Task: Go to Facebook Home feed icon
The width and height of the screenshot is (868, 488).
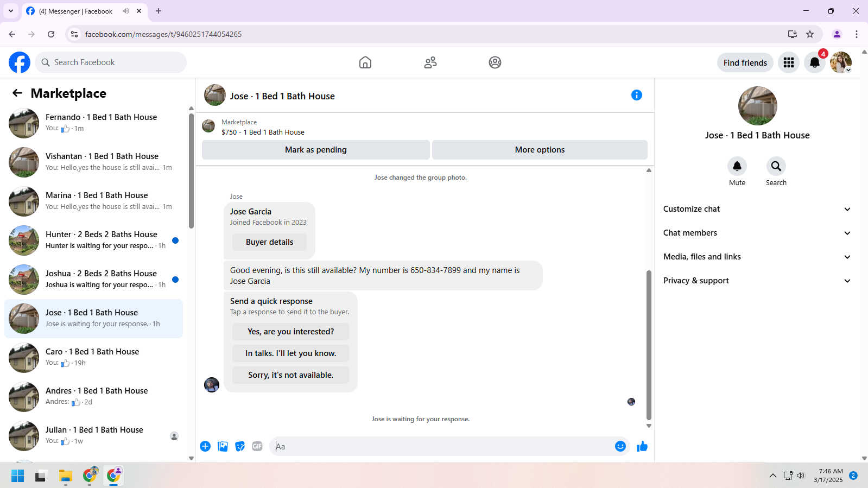Action: click(365, 62)
